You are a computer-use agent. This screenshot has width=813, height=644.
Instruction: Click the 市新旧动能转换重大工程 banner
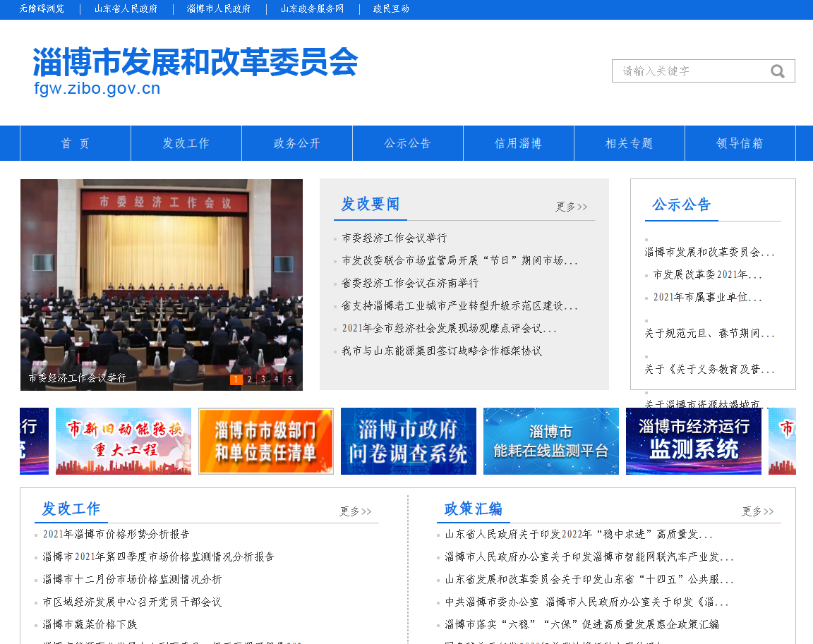(124, 441)
